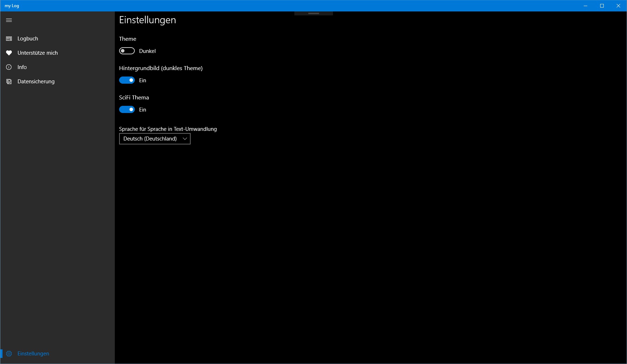This screenshot has height=364, width=627.
Task: Click the Theme label
Action: (x=128, y=39)
